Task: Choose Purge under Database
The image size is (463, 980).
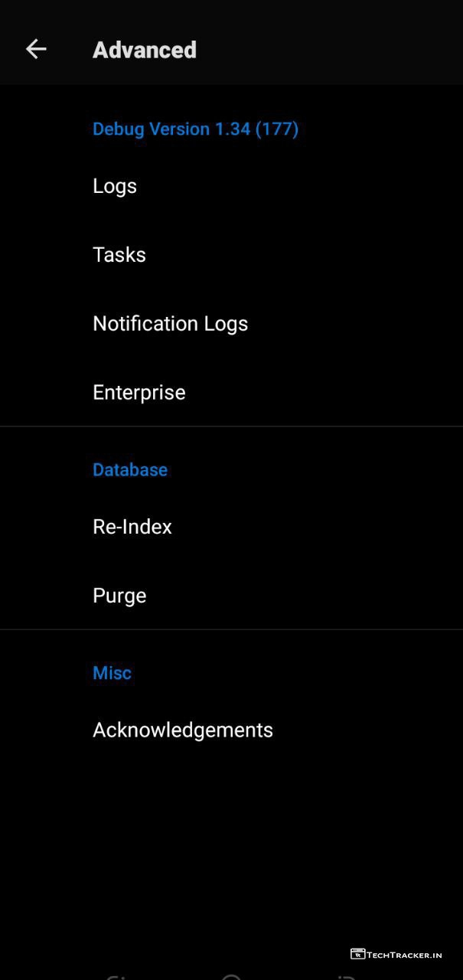Action: (x=119, y=596)
